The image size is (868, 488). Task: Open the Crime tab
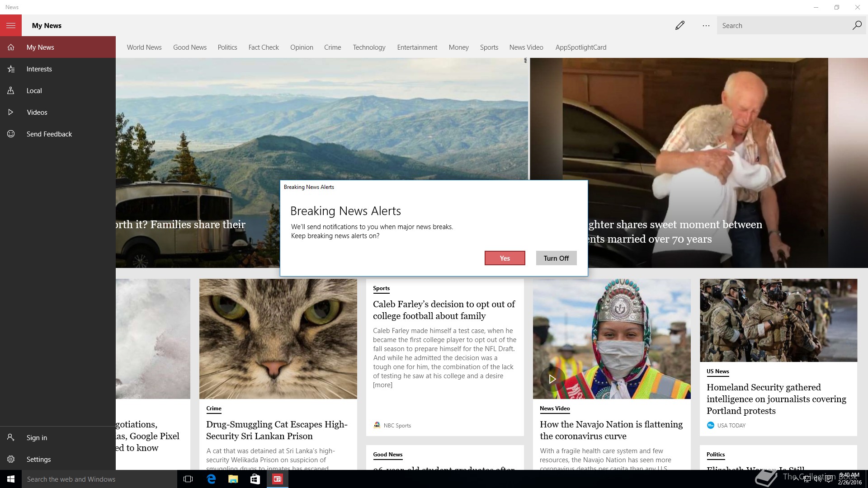click(332, 47)
